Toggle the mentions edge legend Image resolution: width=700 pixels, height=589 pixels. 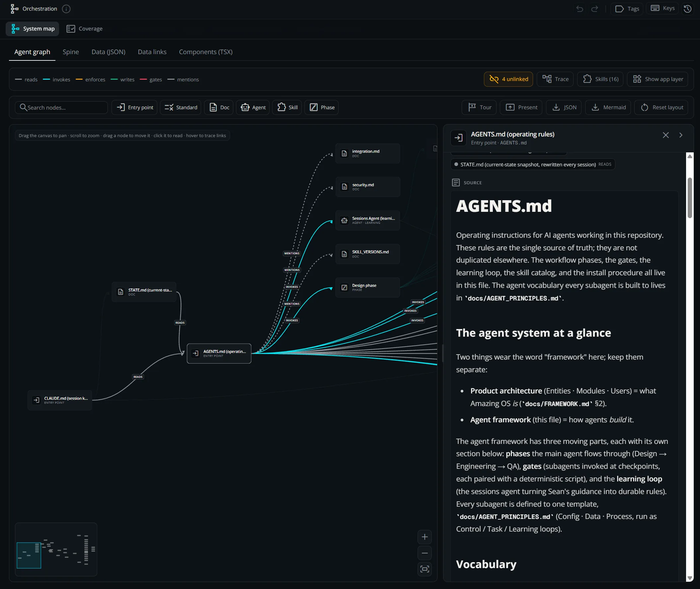183,79
